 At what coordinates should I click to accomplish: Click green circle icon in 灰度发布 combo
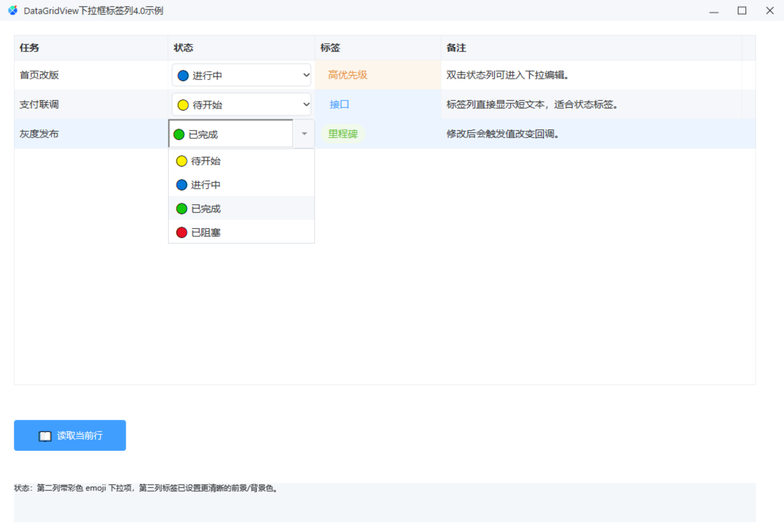tap(179, 134)
